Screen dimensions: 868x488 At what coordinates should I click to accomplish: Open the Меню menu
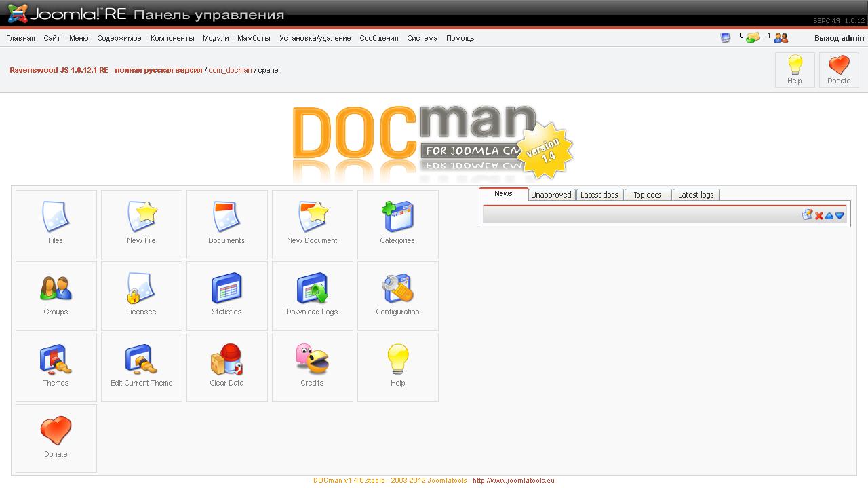pyautogui.click(x=79, y=38)
